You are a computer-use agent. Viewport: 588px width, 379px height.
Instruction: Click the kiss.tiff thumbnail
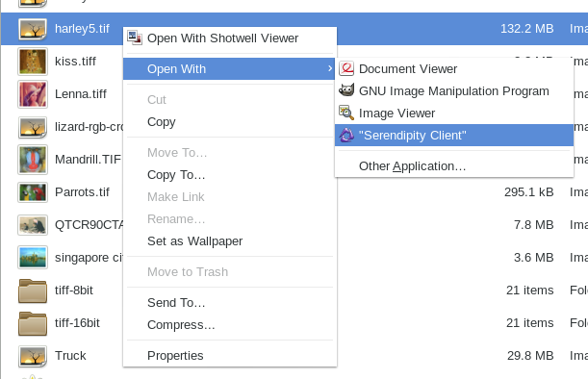[x=33, y=62]
